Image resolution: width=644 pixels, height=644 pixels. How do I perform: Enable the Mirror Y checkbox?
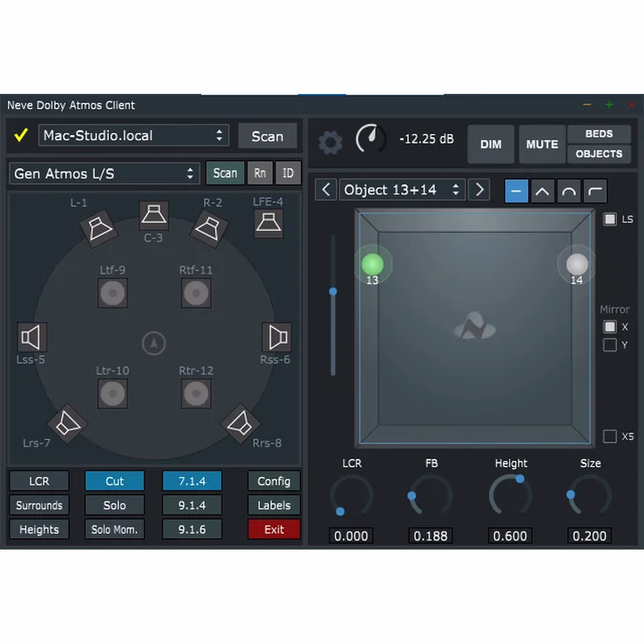pos(610,345)
